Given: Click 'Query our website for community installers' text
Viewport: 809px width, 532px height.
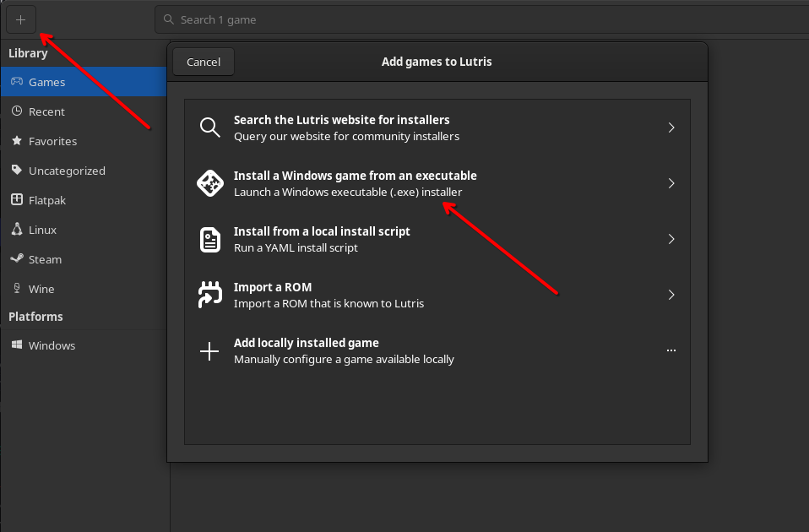Looking at the screenshot, I should [x=347, y=136].
